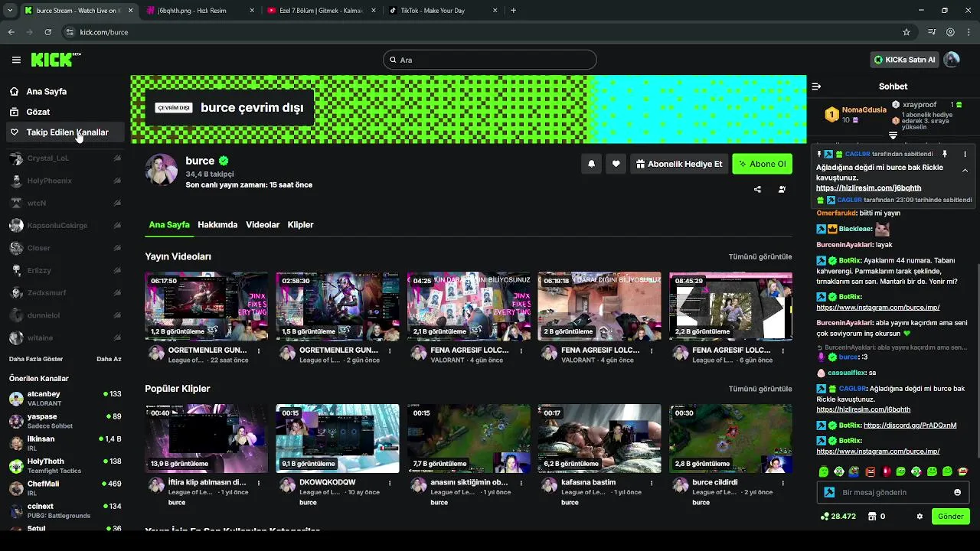Open followed channel HolyPhoenix
Screen dimensions: 980x551
(65, 181)
